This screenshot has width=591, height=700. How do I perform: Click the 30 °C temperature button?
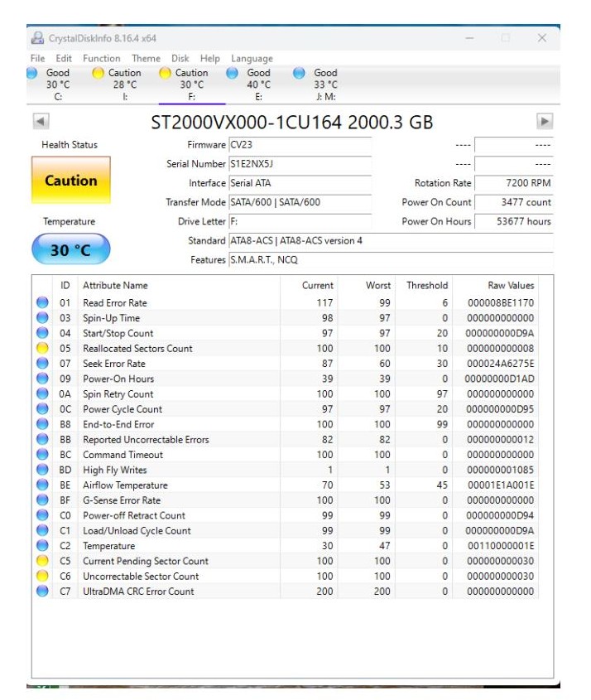coord(70,249)
